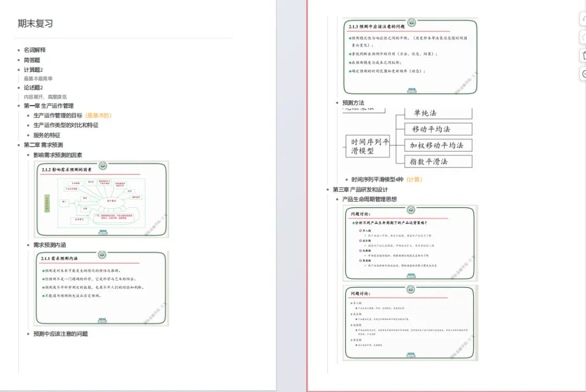This screenshot has width=586, height=392.
Task: Click sub-item 生产运作类型的对比和特征
Action: click(66, 125)
